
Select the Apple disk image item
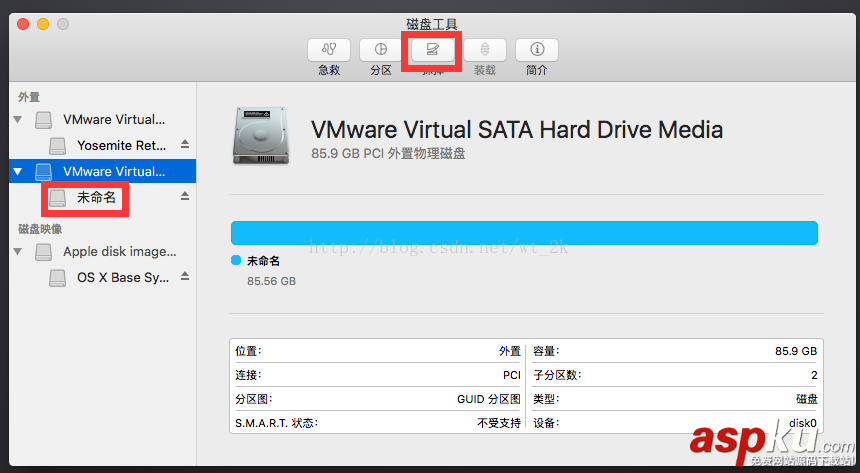(119, 252)
